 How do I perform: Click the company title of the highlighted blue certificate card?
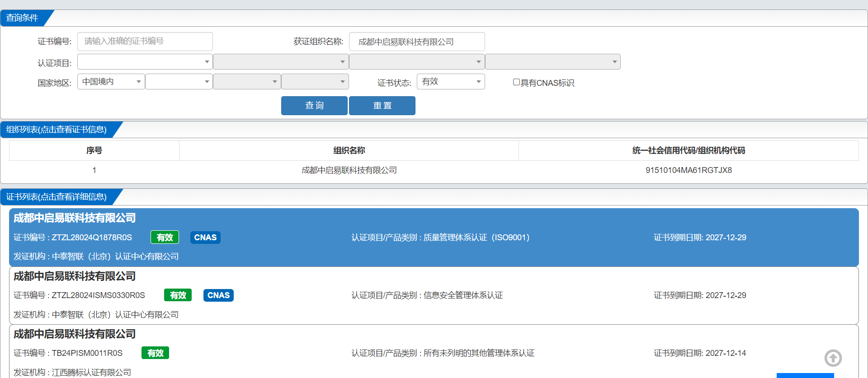click(x=75, y=218)
